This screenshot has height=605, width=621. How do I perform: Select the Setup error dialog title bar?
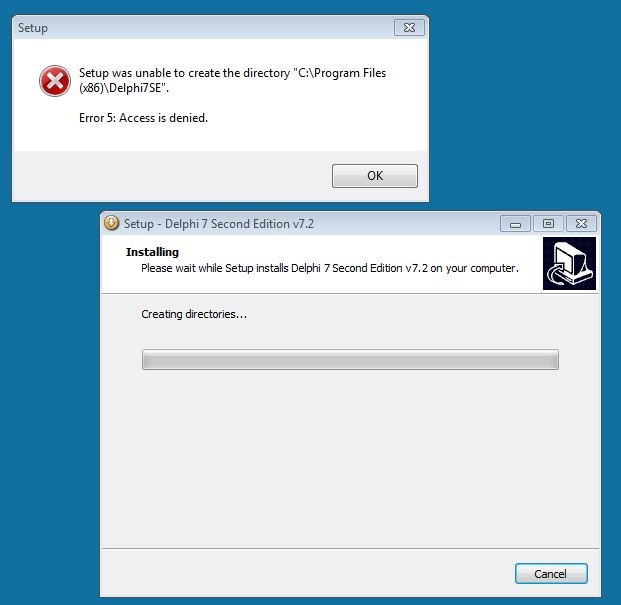204,28
